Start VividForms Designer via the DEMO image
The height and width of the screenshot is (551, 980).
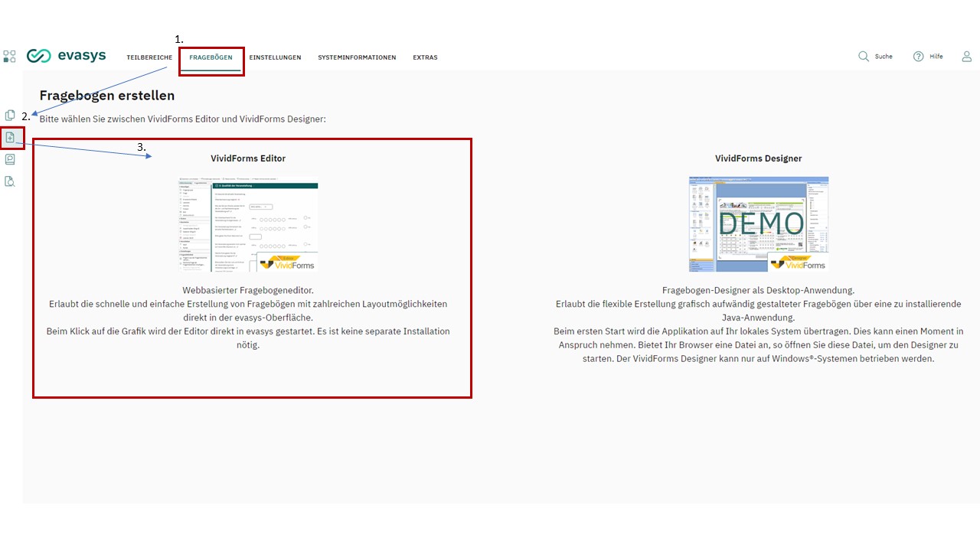pos(759,224)
